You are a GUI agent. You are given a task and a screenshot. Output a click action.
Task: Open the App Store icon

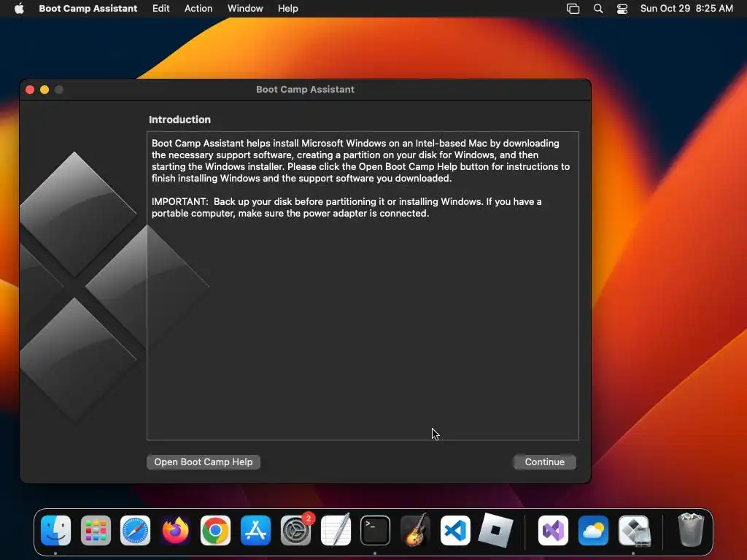coord(255,531)
